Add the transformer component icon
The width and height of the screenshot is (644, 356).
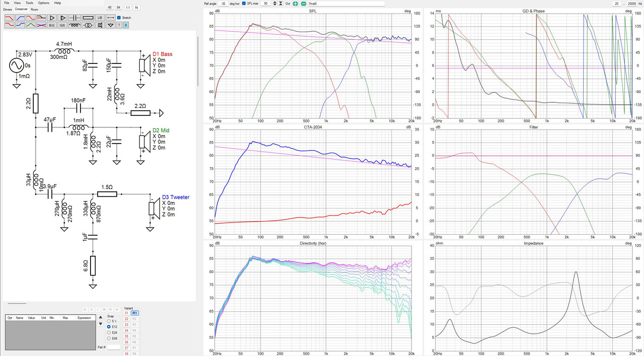(88, 25)
